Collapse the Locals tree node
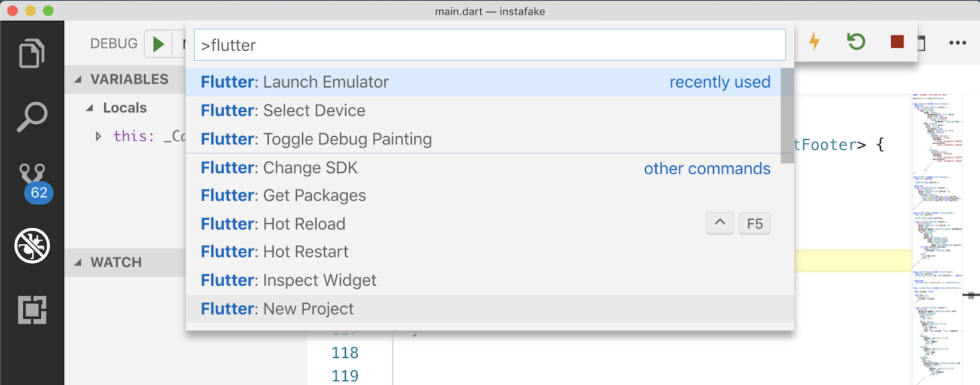 click(x=90, y=108)
